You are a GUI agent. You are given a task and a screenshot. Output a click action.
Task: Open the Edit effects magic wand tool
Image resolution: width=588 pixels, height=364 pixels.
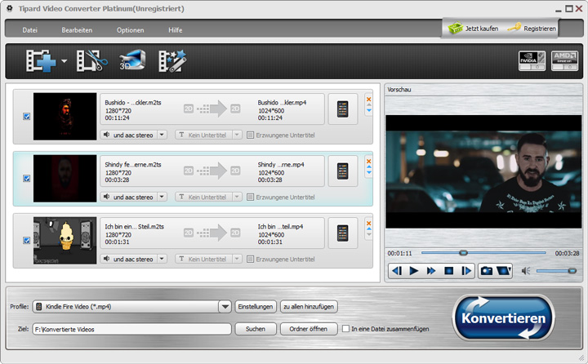point(172,60)
